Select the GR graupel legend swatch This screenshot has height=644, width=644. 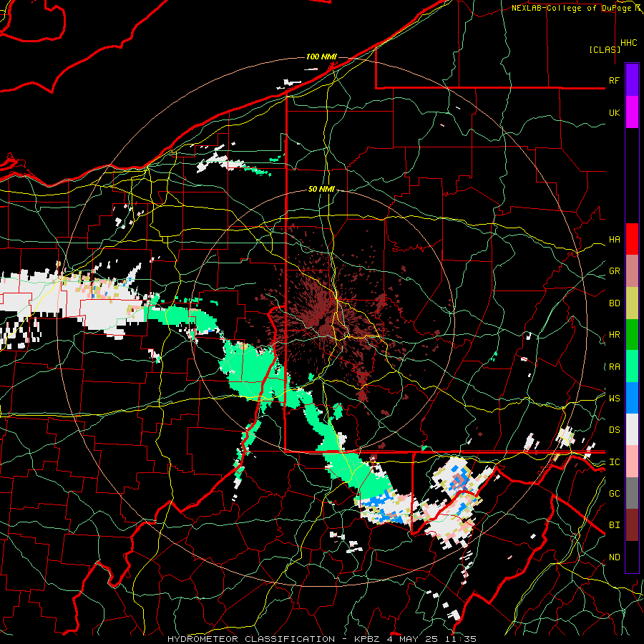pos(632,271)
